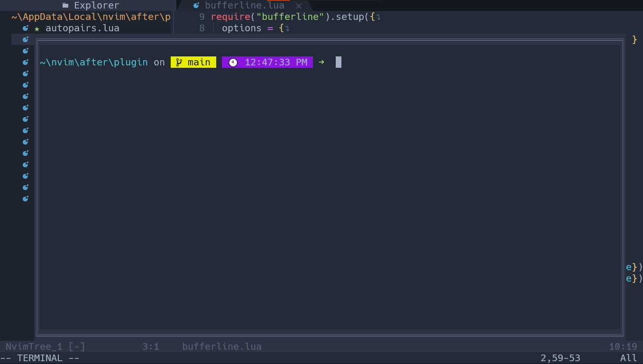
Task: Click the star git marker beside autopairs.lua
Action: click(x=37, y=28)
